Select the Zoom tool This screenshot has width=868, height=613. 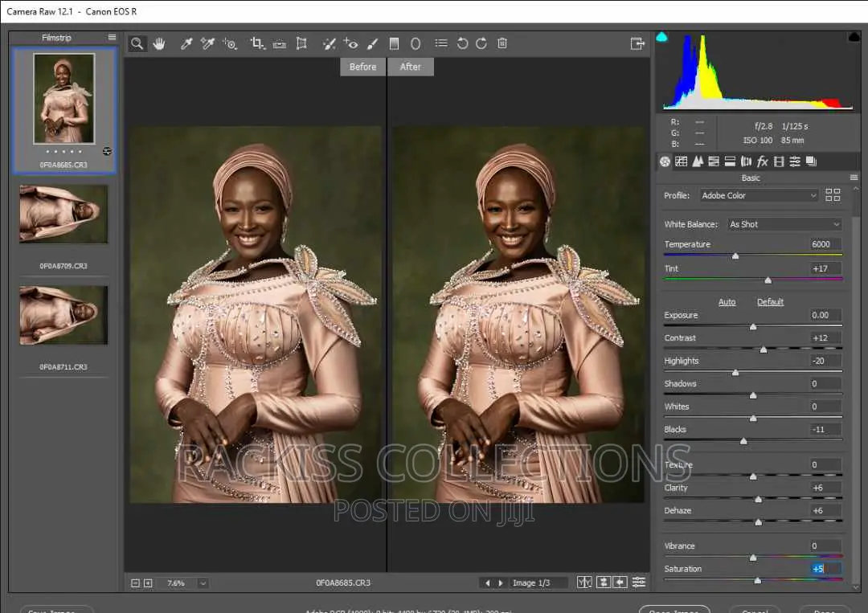coord(137,43)
